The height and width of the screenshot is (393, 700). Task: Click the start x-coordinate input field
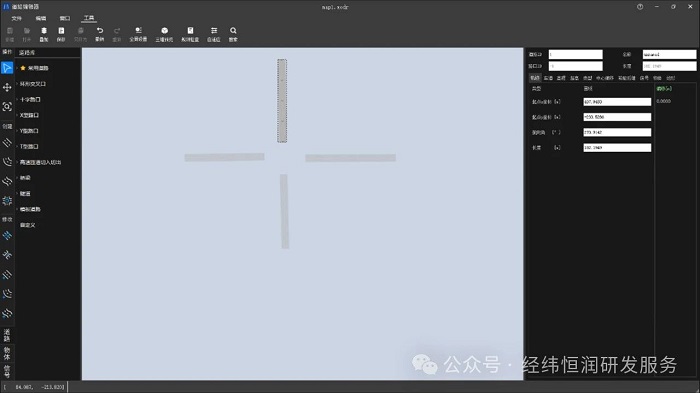point(617,102)
